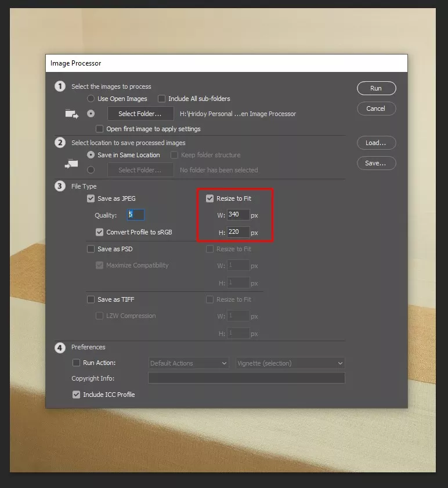Click the Copyright Info text field
The height and width of the screenshot is (488, 448).
[x=246, y=378]
